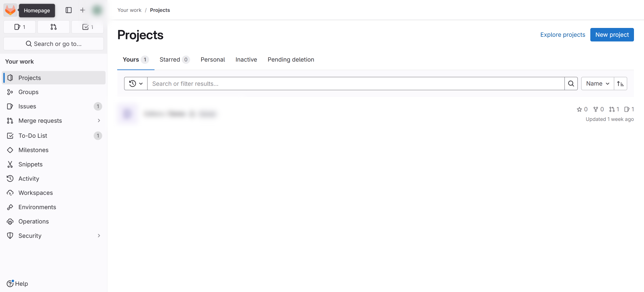Open the Help menu icon
Viewport: 644px width, 292px height.
coord(10,283)
